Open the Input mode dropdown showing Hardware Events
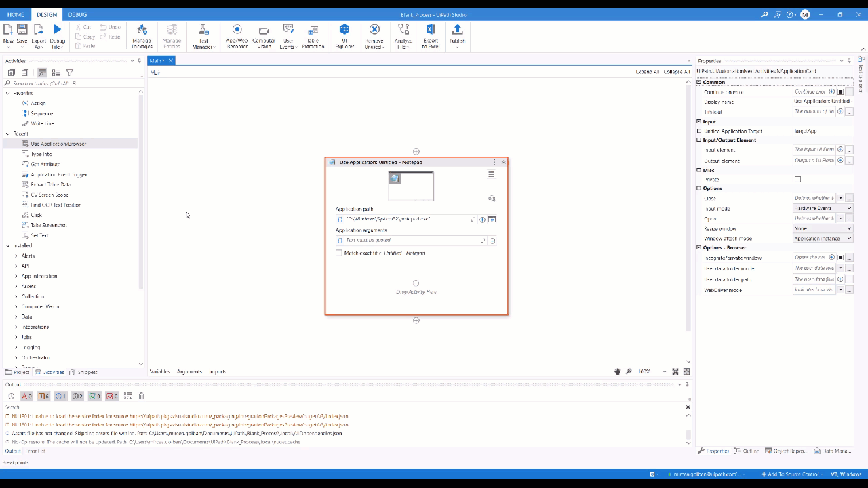Viewport: 868px width, 488px height. point(840,208)
